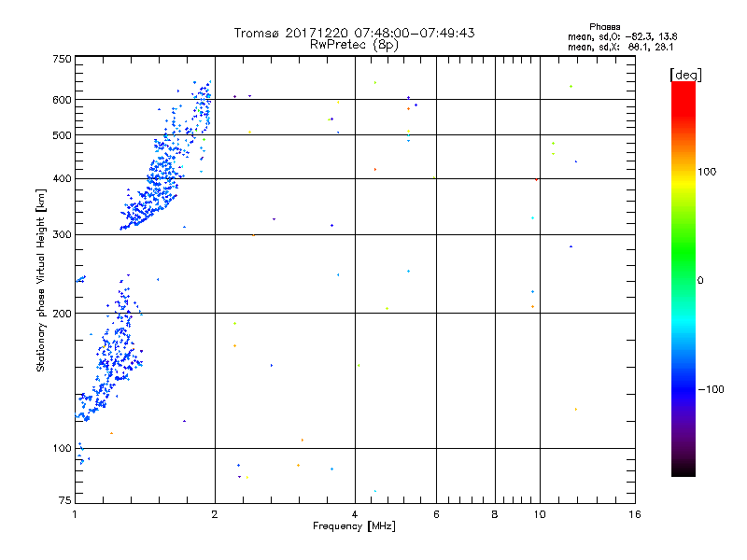
Task: Click the x-axis label '1'
Action: [x=75, y=514]
